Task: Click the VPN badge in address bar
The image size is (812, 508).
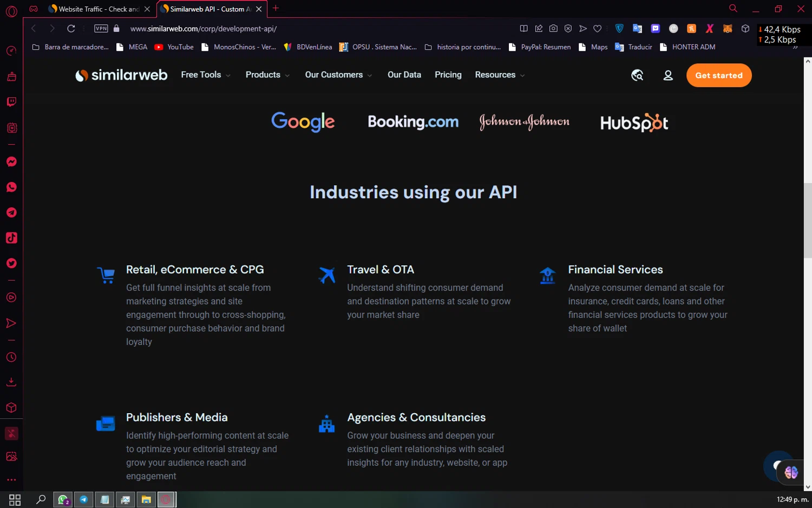Action: click(101, 28)
